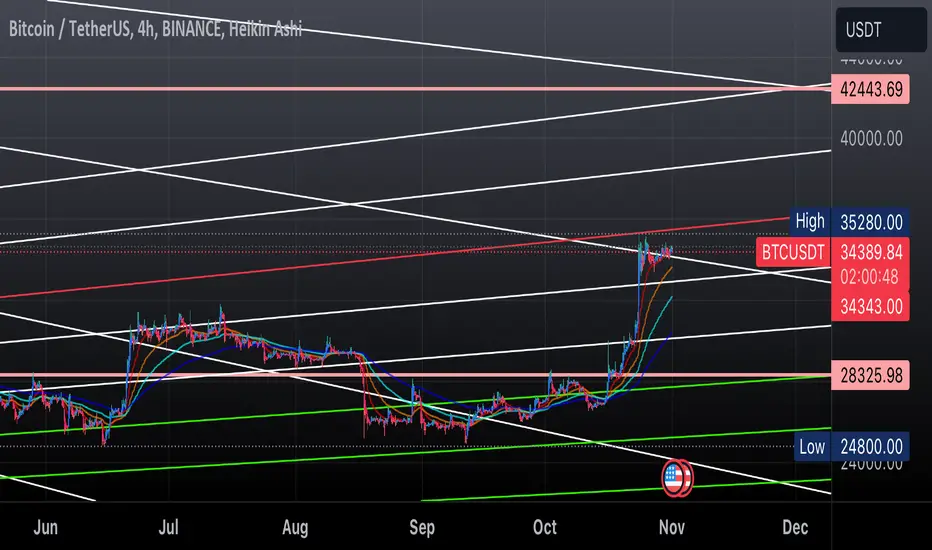The image size is (932, 550).
Task: Click the 34343.00 red price label
Action: coord(870,306)
